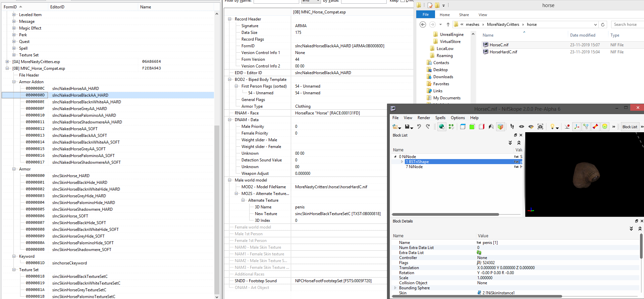The image size is (644, 299).
Task: Open Explorer address bar history dropdown
Action: [595, 24]
